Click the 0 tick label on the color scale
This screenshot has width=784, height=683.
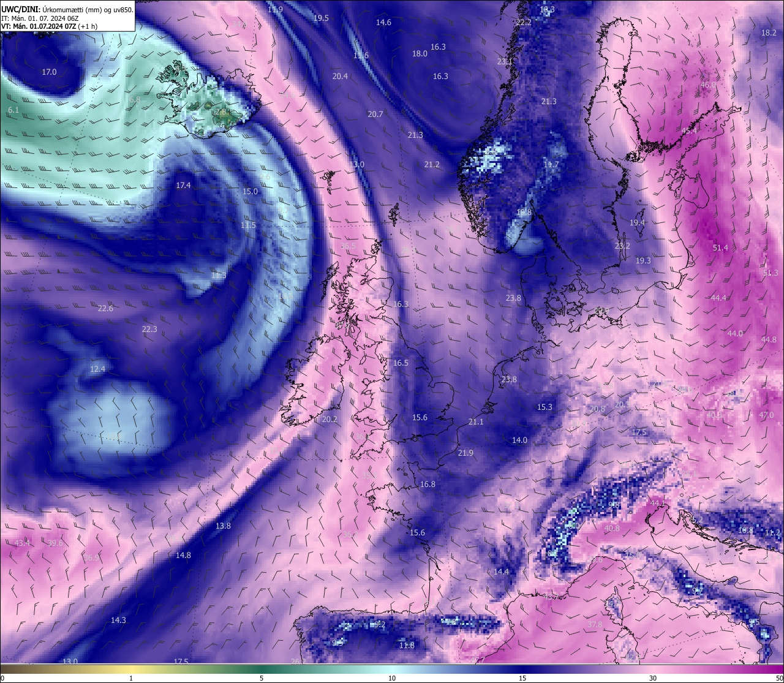2,678
